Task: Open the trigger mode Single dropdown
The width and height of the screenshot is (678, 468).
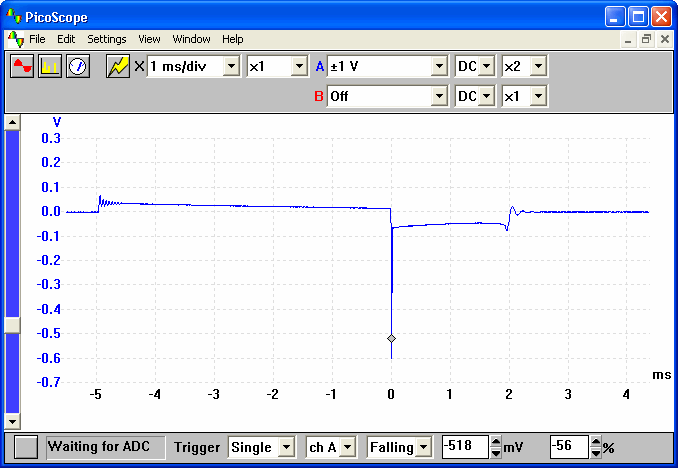Action: [286, 447]
